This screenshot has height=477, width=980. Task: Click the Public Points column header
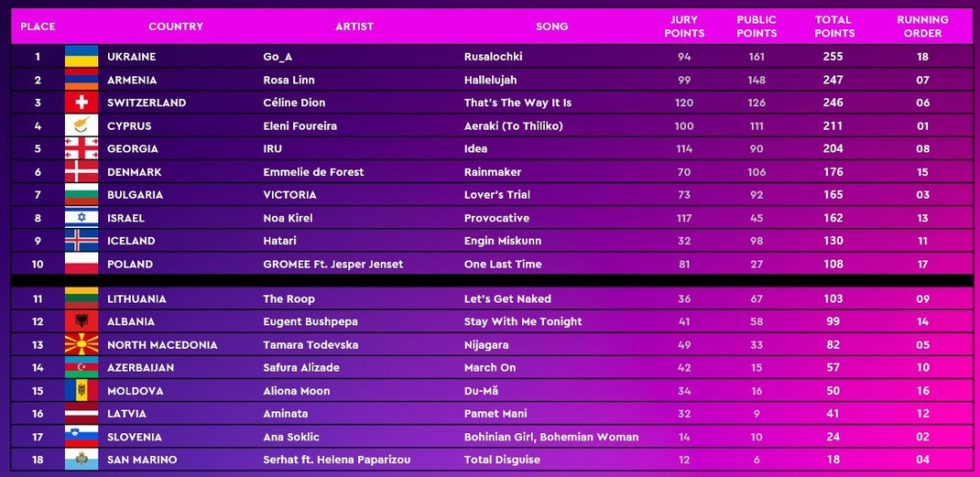coord(757,27)
